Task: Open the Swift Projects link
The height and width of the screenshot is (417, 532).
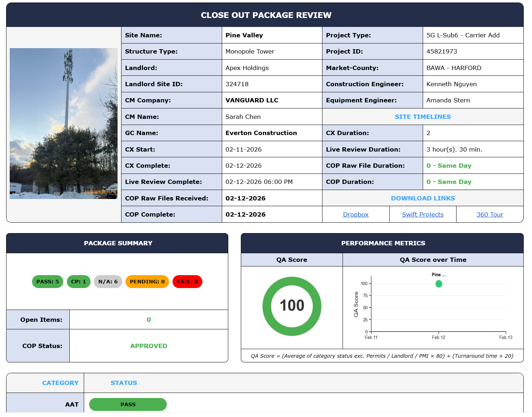Action: [x=422, y=214]
